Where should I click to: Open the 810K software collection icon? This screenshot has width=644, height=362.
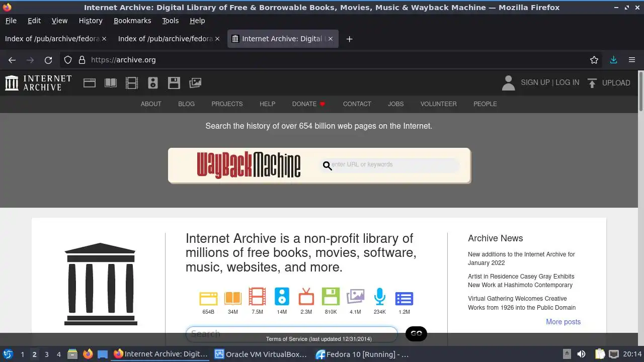click(x=331, y=297)
